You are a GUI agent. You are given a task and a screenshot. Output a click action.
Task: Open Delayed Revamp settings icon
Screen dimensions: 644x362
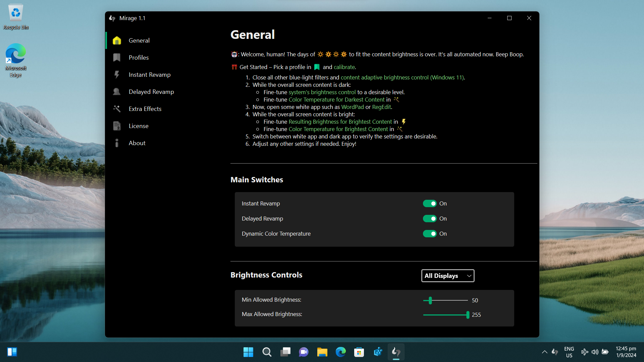coord(116,92)
